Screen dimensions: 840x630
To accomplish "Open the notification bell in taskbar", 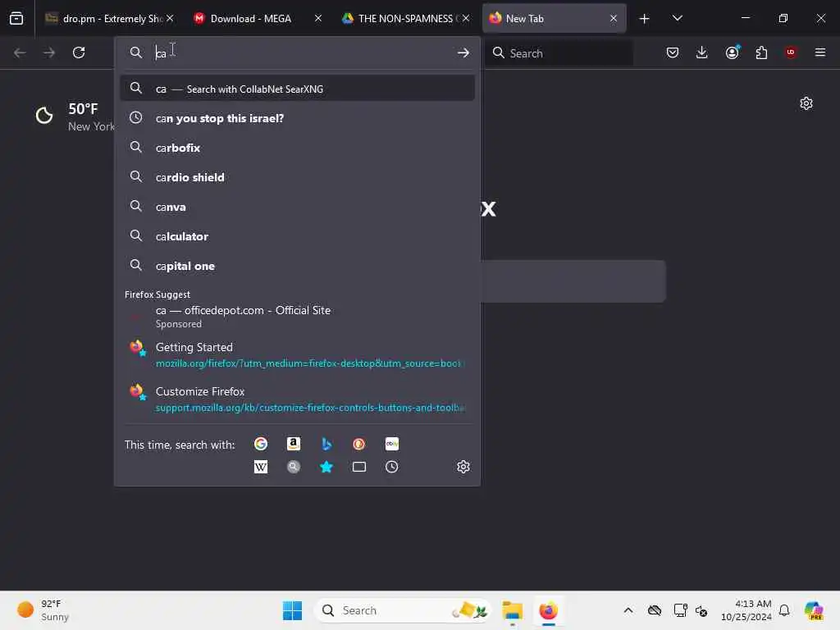I will 784,610.
